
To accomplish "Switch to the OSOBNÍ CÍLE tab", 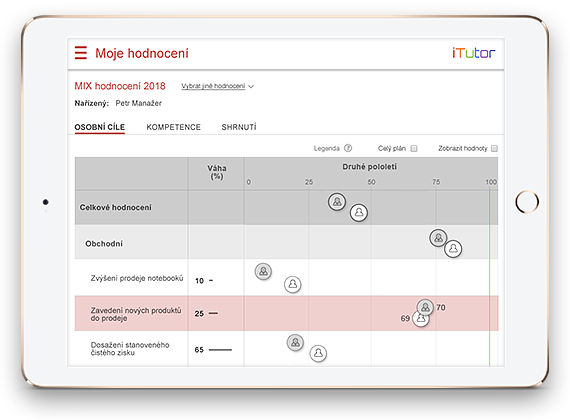I will point(100,127).
